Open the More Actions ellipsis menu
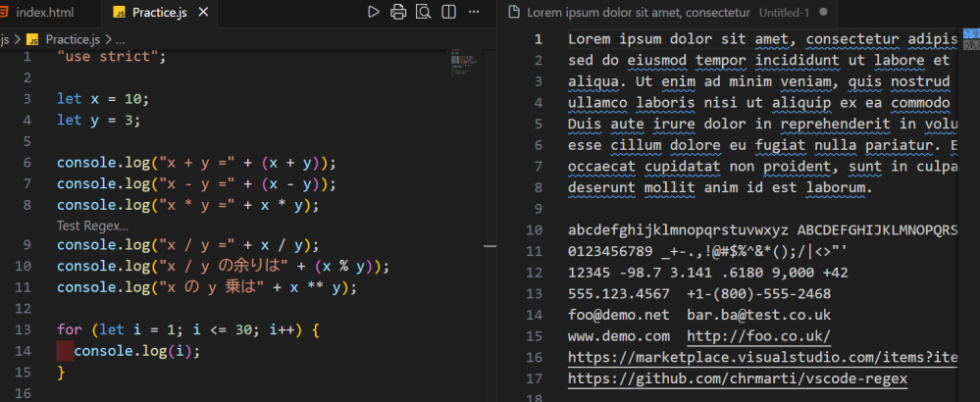 coord(474,12)
